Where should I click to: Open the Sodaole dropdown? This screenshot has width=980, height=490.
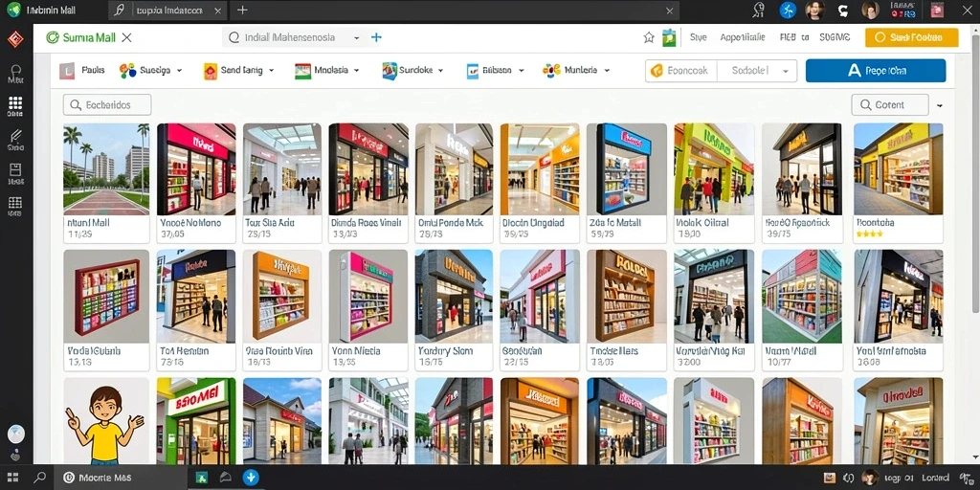(x=757, y=71)
